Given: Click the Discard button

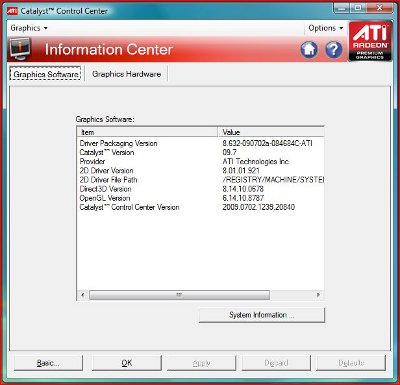Looking at the screenshot, I should pyautogui.click(x=276, y=363).
